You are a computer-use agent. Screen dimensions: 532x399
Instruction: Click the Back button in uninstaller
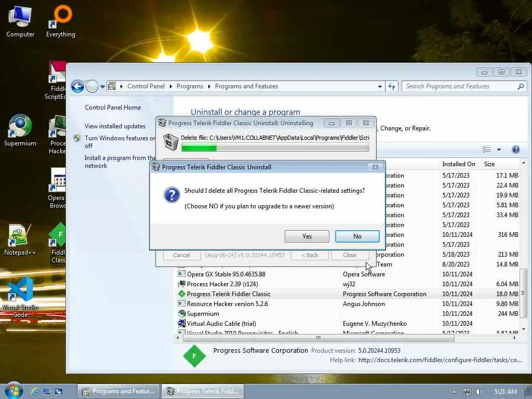coord(310,255)
